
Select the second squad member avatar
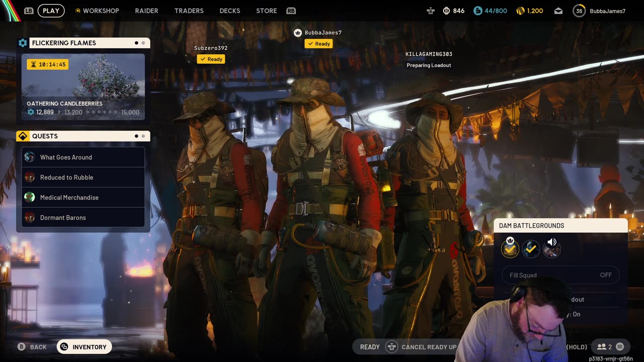(x=531, y=249)
